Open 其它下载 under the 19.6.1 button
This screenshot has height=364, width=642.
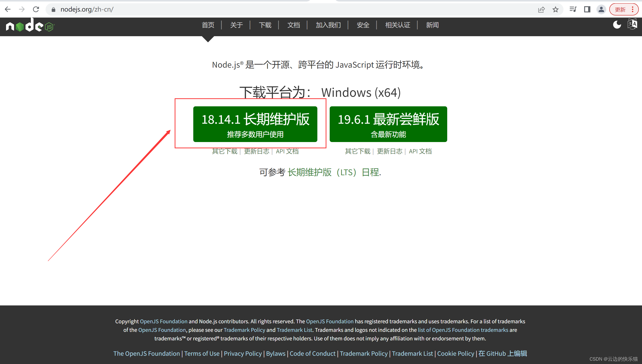point(358,151)
